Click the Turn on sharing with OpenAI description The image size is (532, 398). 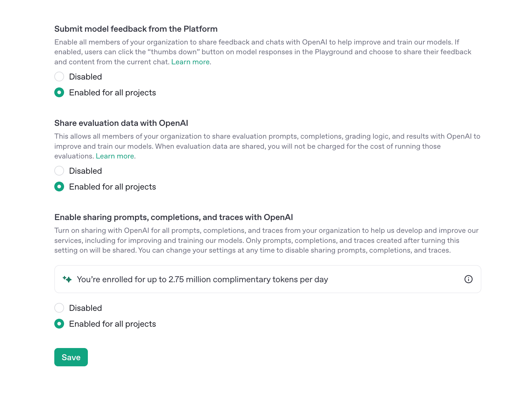click(x=266, y=240)
